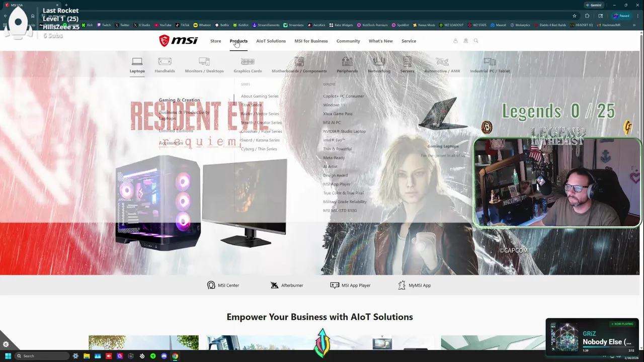This screenshot has width=644, height=362.
Task: Click the Chrome icon in the taskbar
Action: click(x=175, y=356)
